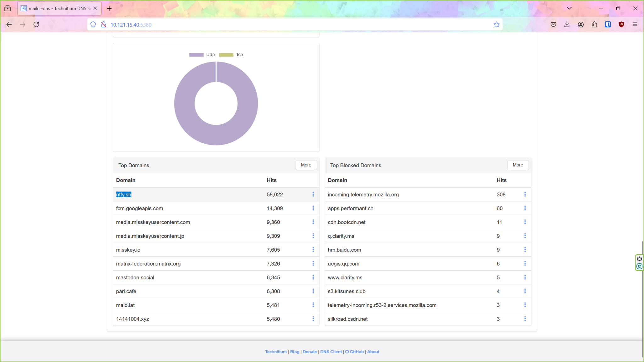The width and height of the screenshot is (644, 362).
Task: Open options menu for misskey.io row
Action: coord(313,250)
